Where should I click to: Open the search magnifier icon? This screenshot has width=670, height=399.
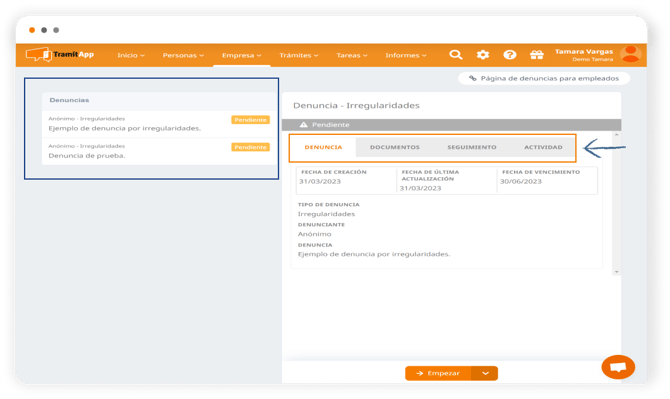455,55
